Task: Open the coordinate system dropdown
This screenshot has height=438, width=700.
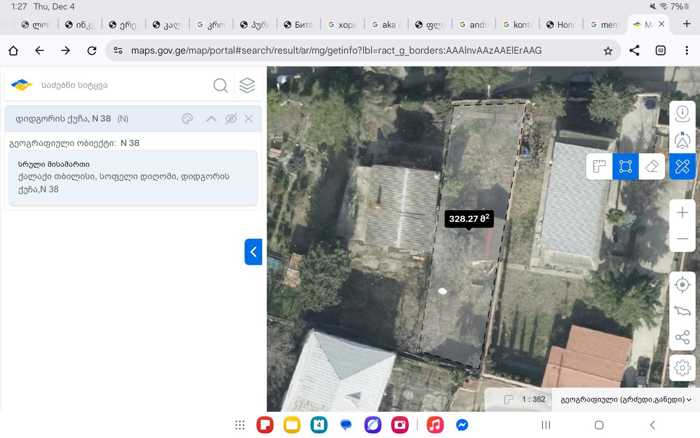Action: tap(625, 399)
